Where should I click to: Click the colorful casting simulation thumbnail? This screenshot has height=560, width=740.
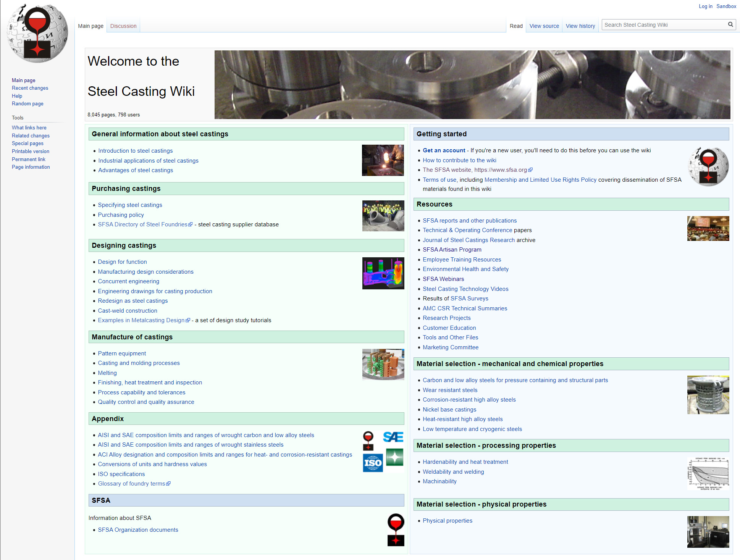(383, 273)
